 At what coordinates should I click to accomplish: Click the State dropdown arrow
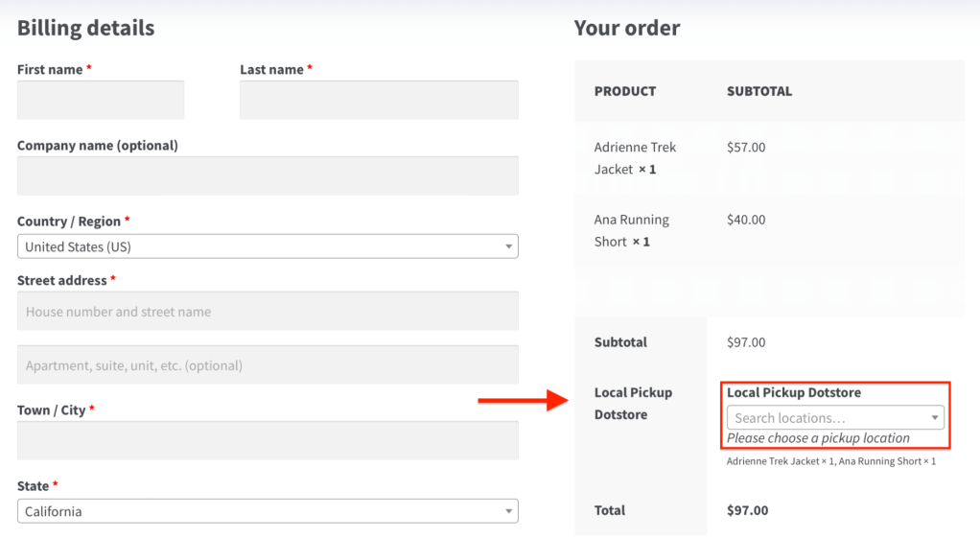(x=508, y=512)
